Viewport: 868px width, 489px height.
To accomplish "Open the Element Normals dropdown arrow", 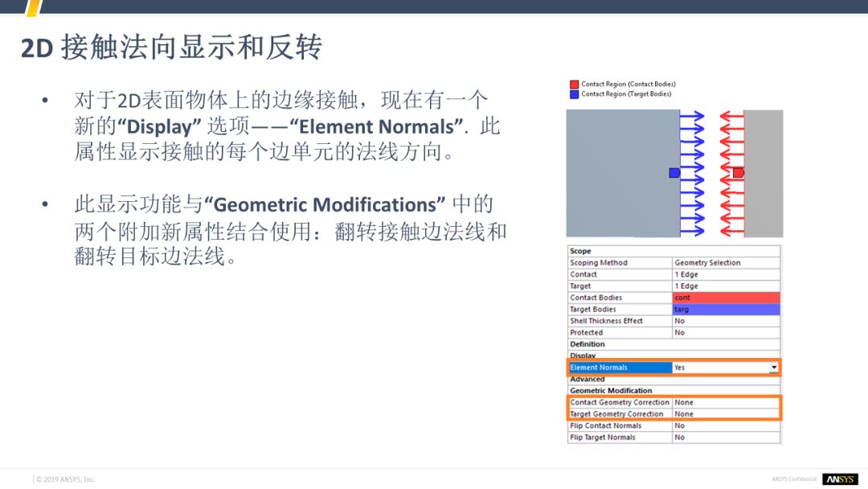I will tap(774, 368).
